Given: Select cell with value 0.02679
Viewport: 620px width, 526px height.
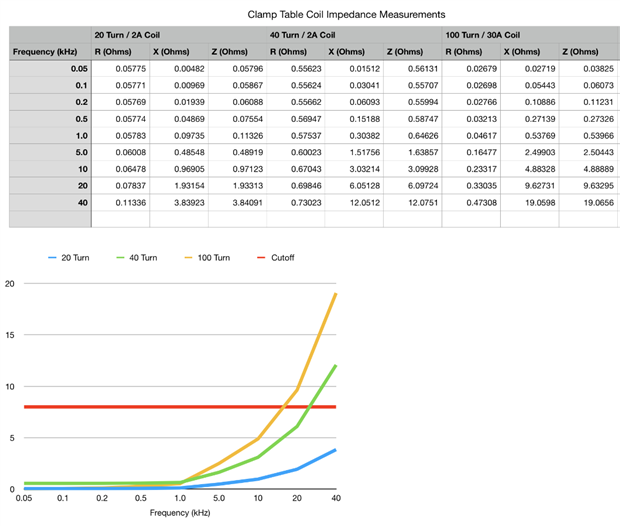Looking at the screenshot, I should coord(471,68).
